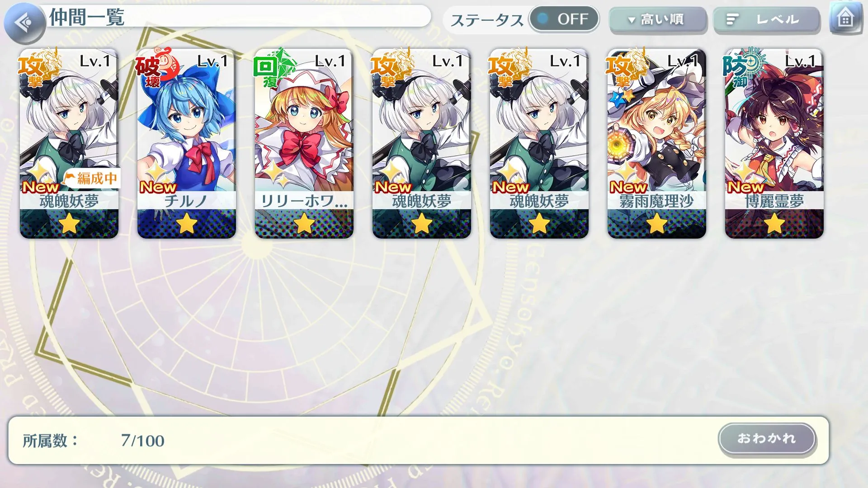The image size is (868, 488).
Task: Click the star under Cirno's card
Action: pos(187,223)
